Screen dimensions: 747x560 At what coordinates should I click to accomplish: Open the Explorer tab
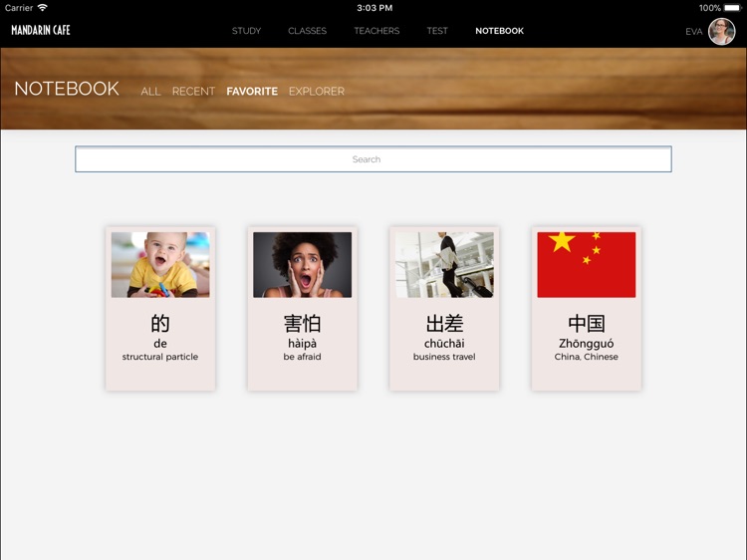point(317,92)
